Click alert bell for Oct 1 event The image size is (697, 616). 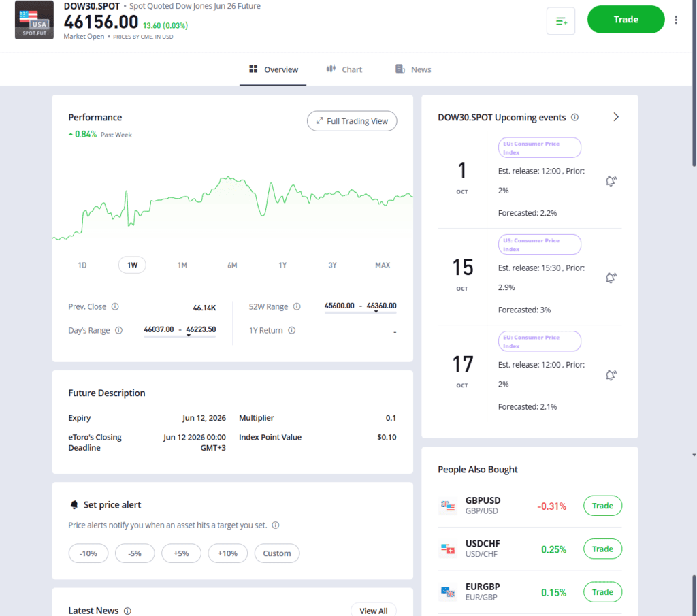coord(611,181)
